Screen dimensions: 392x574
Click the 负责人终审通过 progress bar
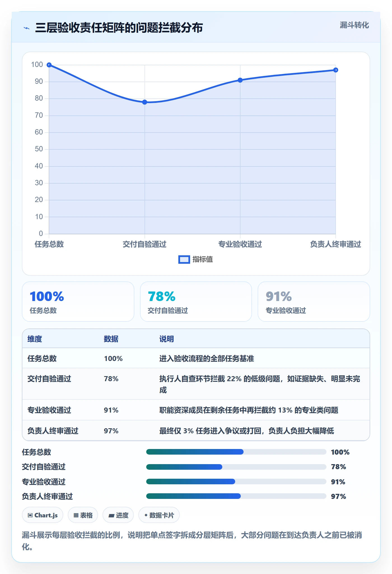pos(236,496)
